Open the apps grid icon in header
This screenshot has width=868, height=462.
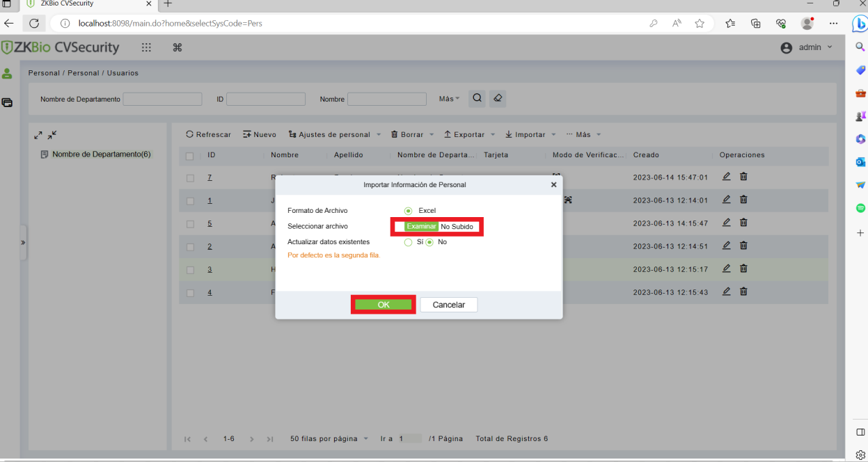click(x=146, y=47)
